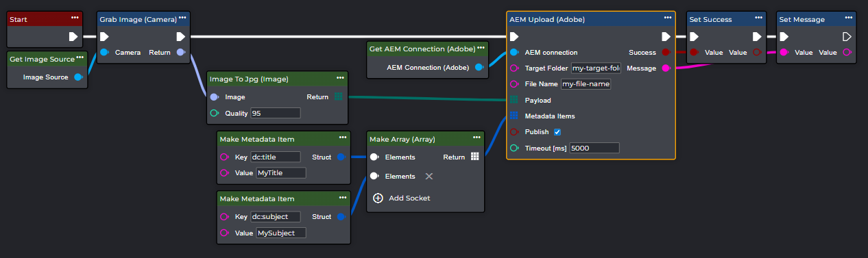Screen dimensions: 868x258
Task: Click Image input socket on Image To Jpg
Action: pos(215,97)
